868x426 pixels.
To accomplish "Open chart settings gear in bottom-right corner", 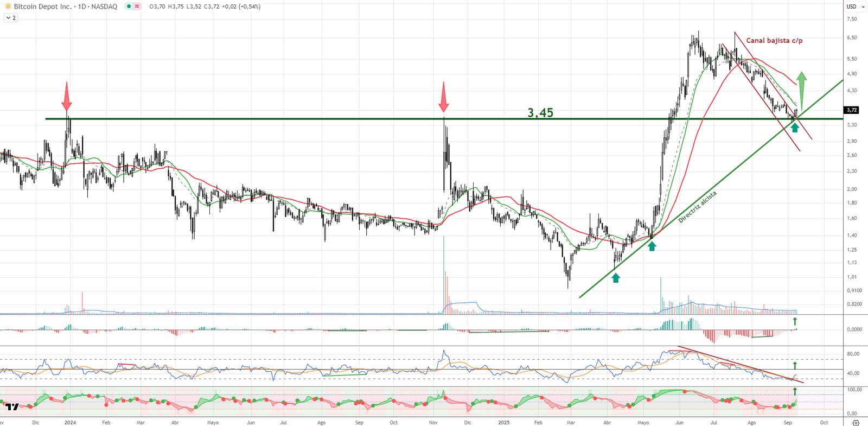I will coord(856,423).
